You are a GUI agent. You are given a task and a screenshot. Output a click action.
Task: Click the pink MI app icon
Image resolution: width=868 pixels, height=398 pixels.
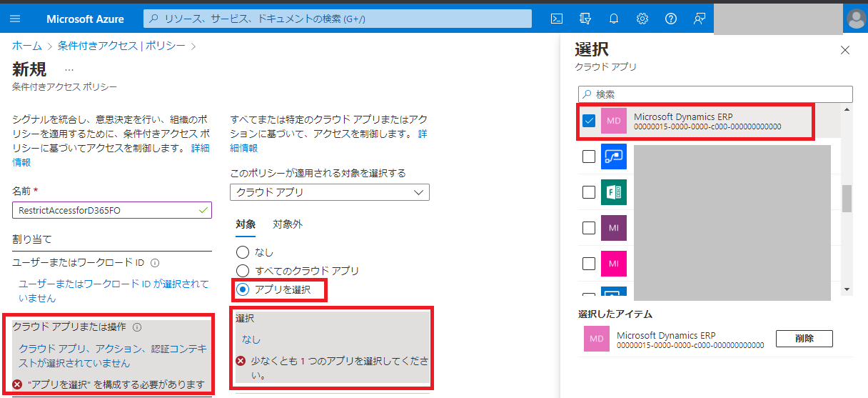pos(614,264)
